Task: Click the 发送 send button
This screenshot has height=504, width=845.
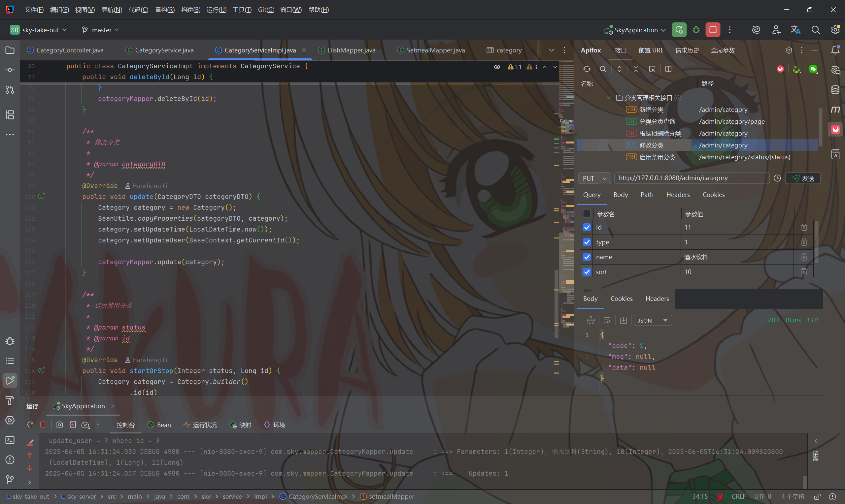Action: [803, 178]
